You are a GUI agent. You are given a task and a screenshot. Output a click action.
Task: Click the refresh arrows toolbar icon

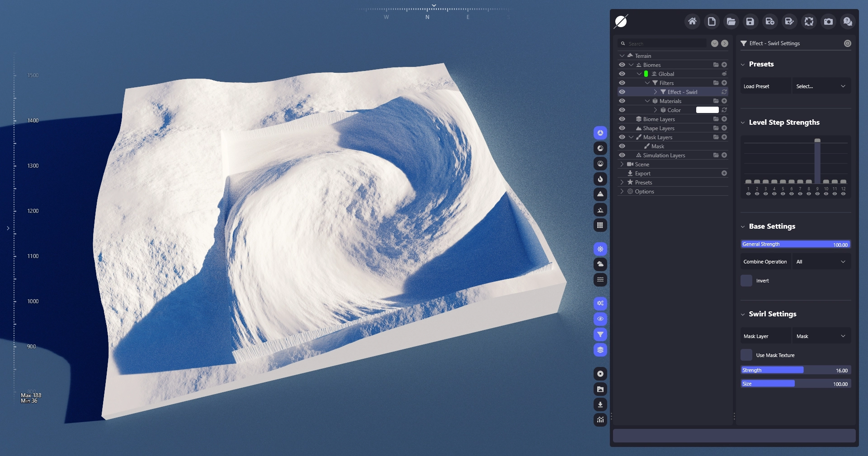pyautogui.click(x=809, y=21)
